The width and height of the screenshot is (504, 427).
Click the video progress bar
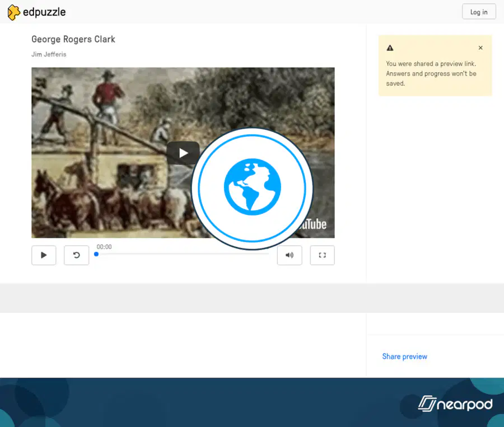pyautogui.click(x=182, y=254)
